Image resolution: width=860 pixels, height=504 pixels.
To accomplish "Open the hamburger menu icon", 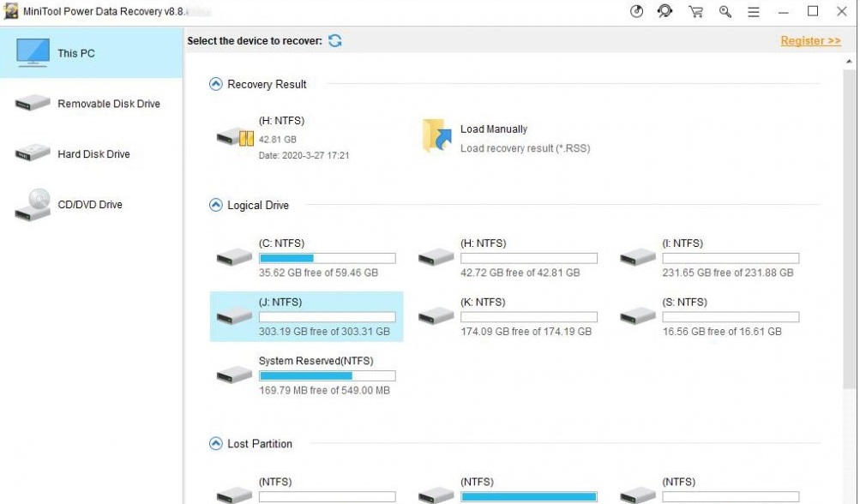I will click(x=754, y=11).
